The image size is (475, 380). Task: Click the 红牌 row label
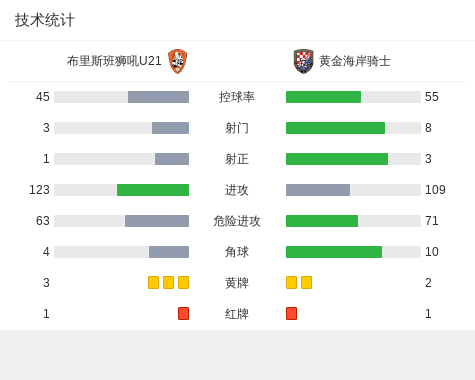pyautogui.click(x=237, y=314)
